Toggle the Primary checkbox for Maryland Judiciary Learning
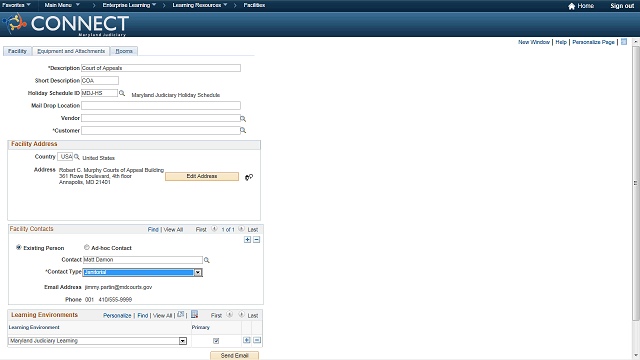Viewport: 640px width, 360px height. click(x=216, y=341)
